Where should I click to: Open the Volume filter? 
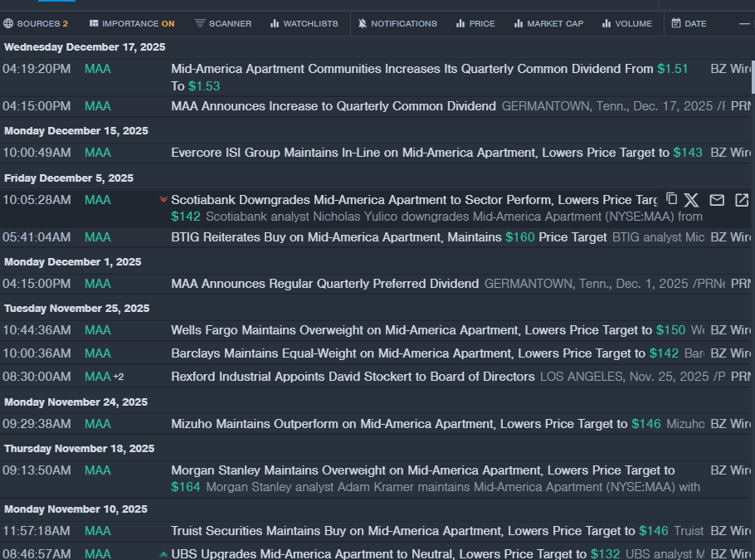click(x=626, y=23)
